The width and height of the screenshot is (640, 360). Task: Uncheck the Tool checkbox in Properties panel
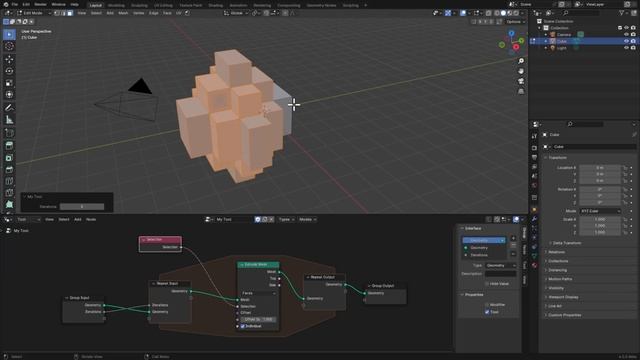click(x=487, y=312)
